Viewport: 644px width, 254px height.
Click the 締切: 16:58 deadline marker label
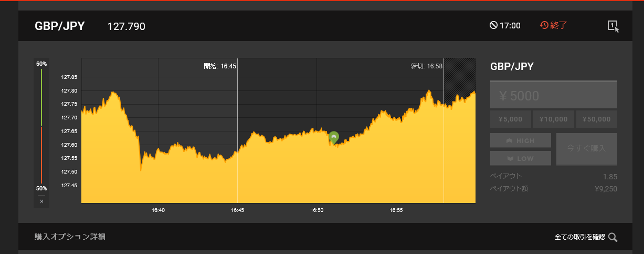tap(426, 66)
